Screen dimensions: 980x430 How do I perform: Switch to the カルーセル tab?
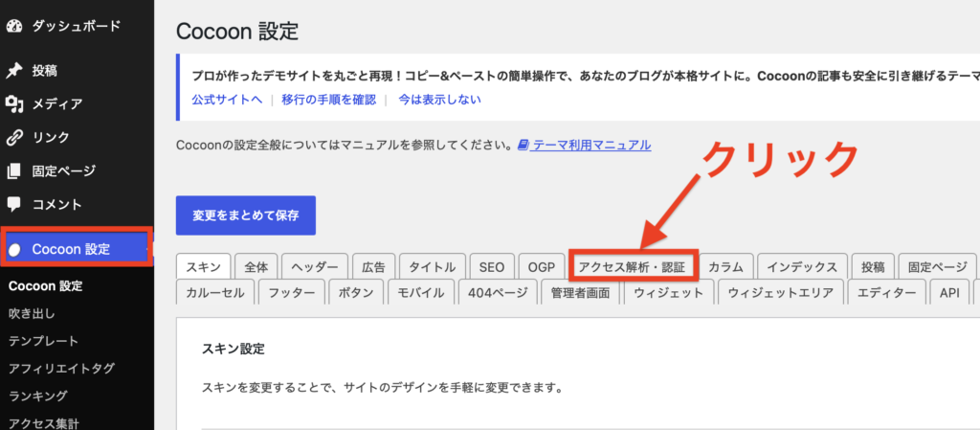click(x=215, y=292)
